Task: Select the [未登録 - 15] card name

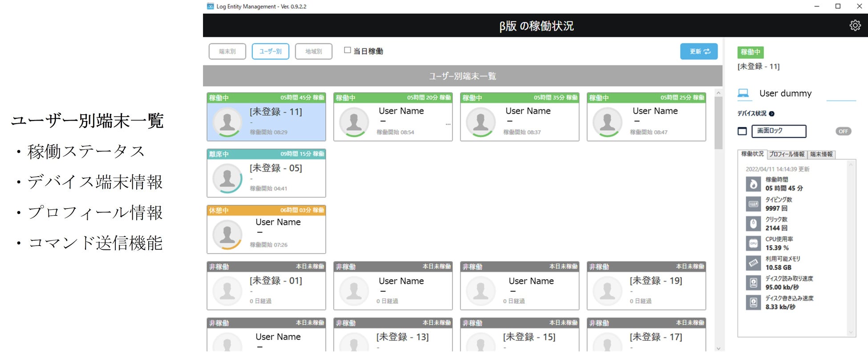Action: click(529, 337)
